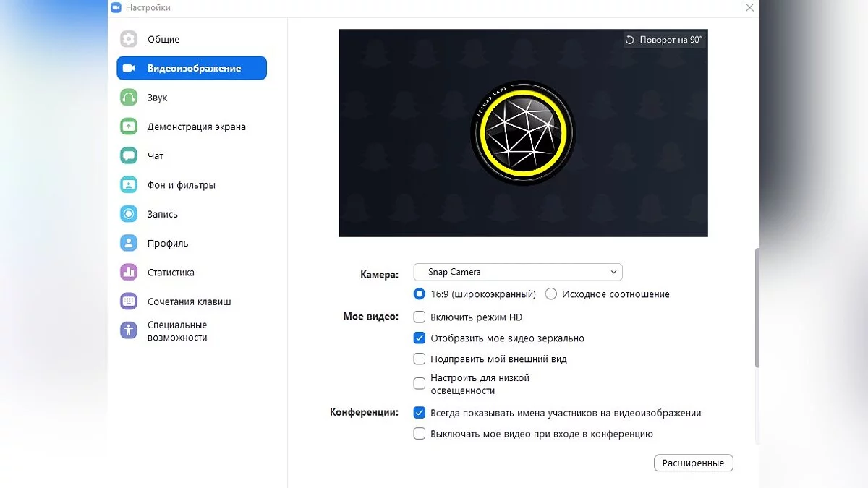Image resolution: width=868 pixels, height=488 pixels.
Task: Enable Подправить мой внешний вид checkbox
Action: [x=419, y=359]
